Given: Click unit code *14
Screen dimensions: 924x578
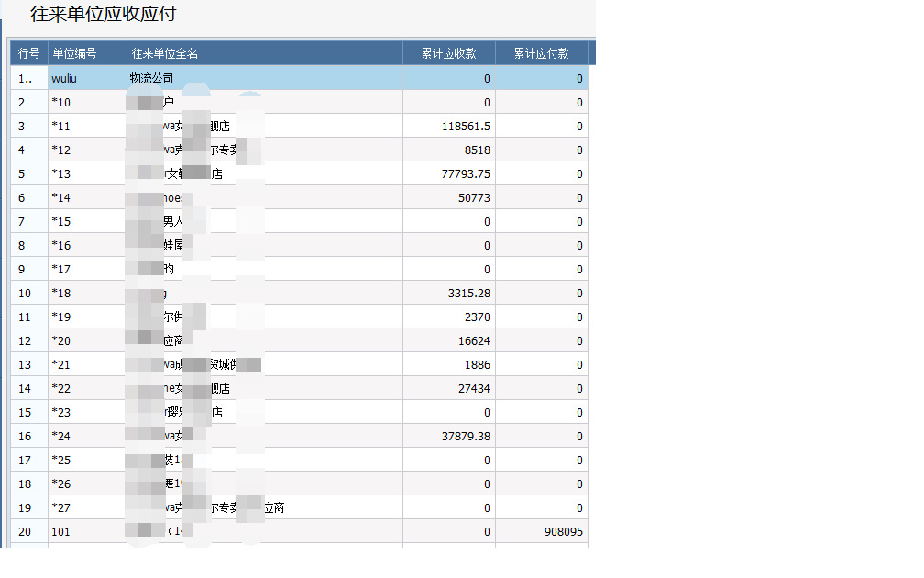Looking at the screenshot, I should (87, 197).
